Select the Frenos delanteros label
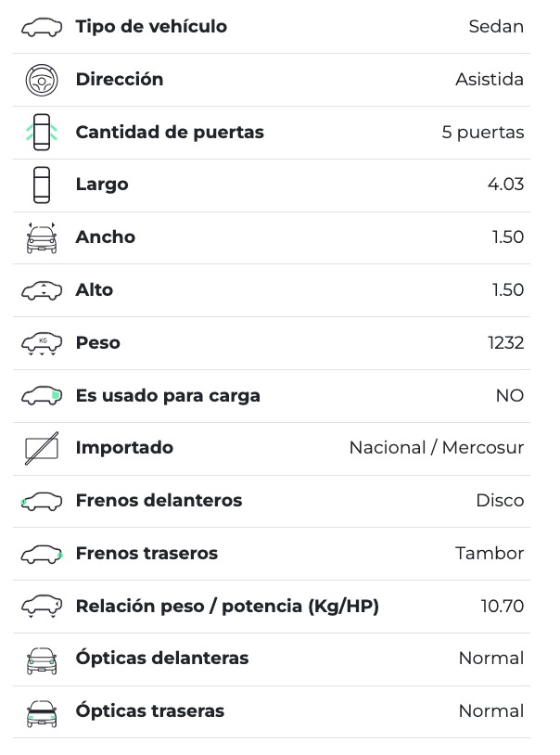The image size is (560, 755). click(159, 501)
